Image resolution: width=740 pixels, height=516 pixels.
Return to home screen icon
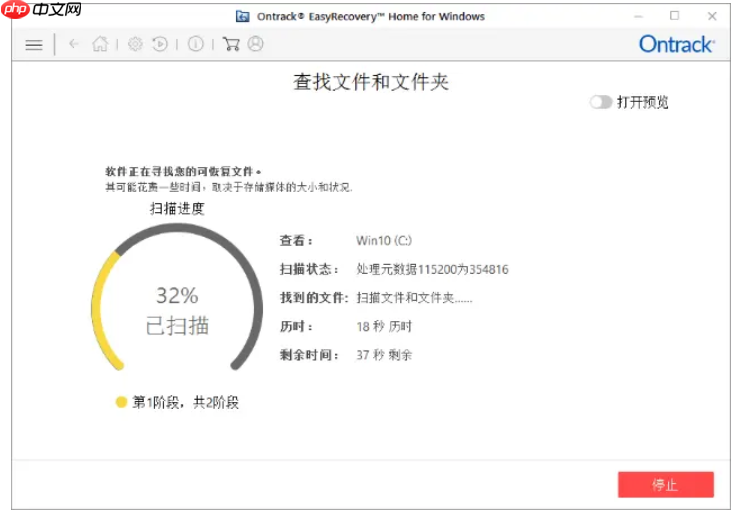coord(100,44)
